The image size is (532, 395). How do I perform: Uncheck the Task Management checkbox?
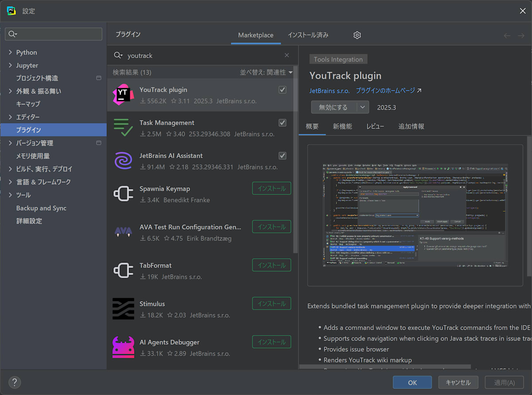click(x=282, y=122)
